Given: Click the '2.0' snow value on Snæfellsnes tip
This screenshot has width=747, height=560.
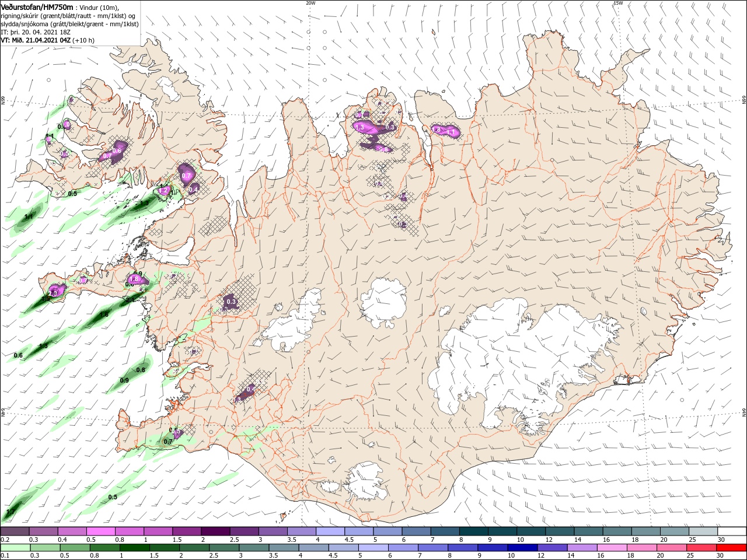Looking at the screenshot, I should [x=53, y=293].
